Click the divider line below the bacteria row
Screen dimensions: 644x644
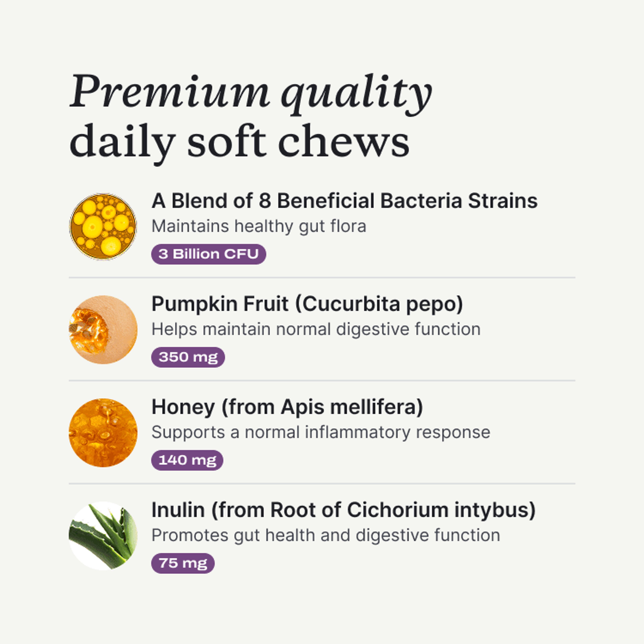pyautogui.click(x=322, y=277)
